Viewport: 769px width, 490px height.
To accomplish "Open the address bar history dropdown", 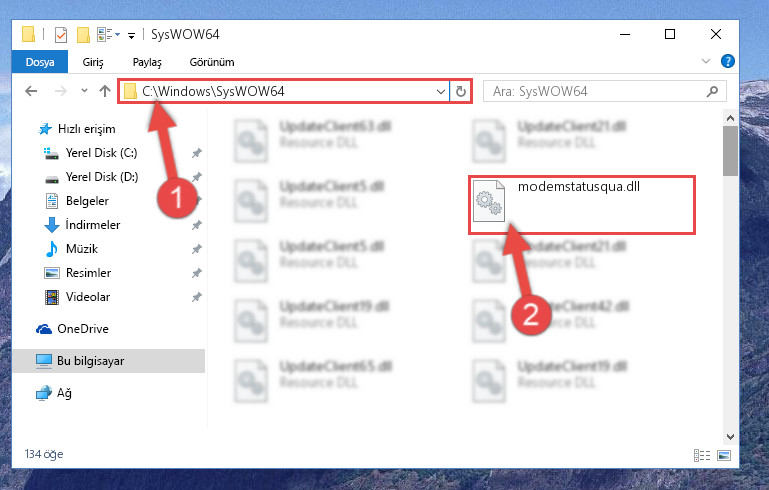I will tap(440, 91).
